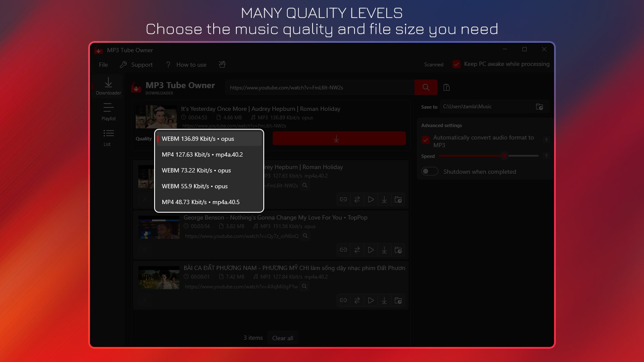Screen dimensions: 644x362
Task: Click the search magnifier next to the URL field
Action: [x=426, y=87]
